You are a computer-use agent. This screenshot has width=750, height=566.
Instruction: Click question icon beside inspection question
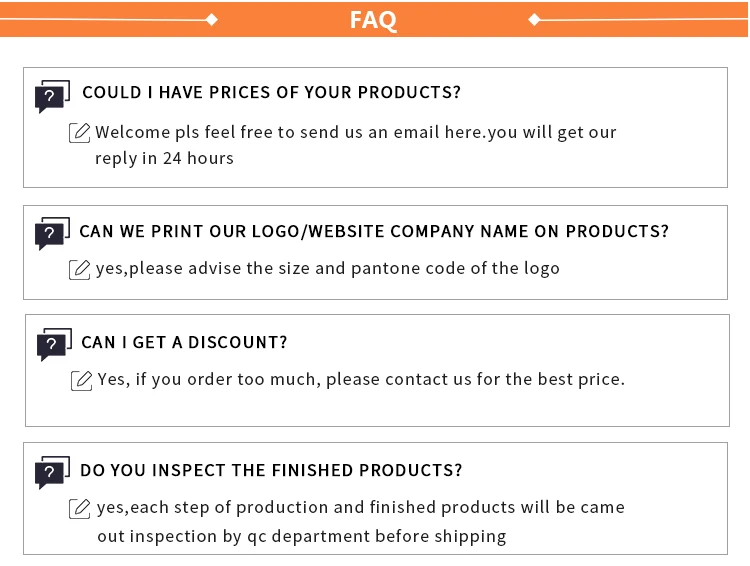(52, 473)
